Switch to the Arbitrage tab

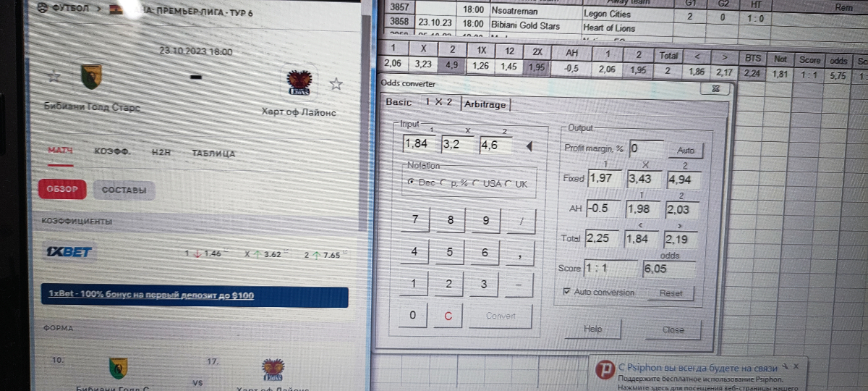486,104
